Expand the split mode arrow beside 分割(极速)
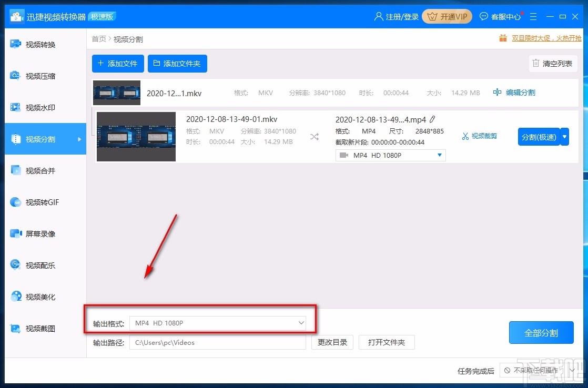Image resolution: width=588 pixels, height=388 pixels. point(564,136)
